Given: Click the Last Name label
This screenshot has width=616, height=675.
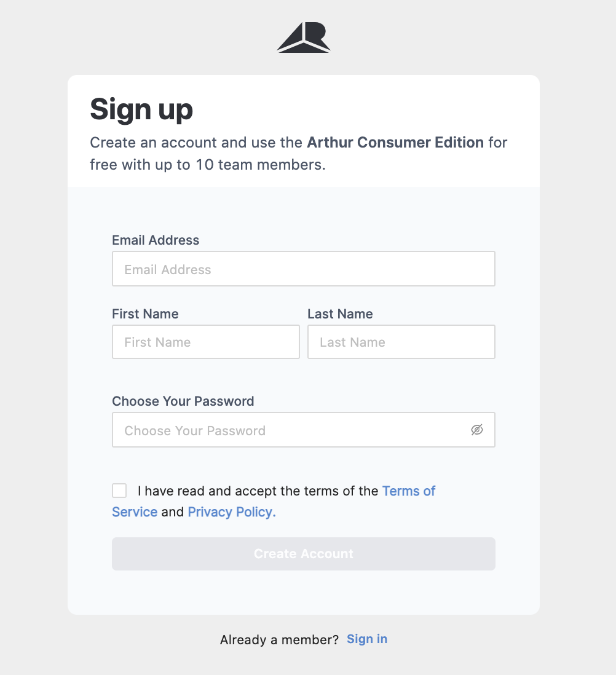Looking at the screenshot, I should (x=340, y=314).
